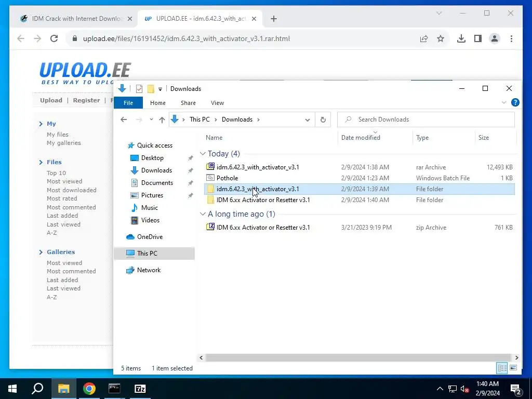The width and height of the screenshot is (532, 399).
Task: Sort by the Size column header
Action: [484, 137]
